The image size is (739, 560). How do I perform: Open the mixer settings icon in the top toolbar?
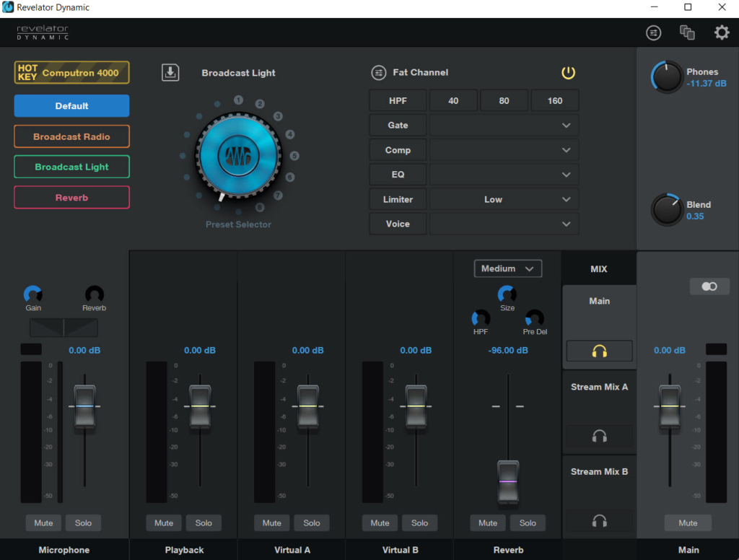(x=653, y=32)
